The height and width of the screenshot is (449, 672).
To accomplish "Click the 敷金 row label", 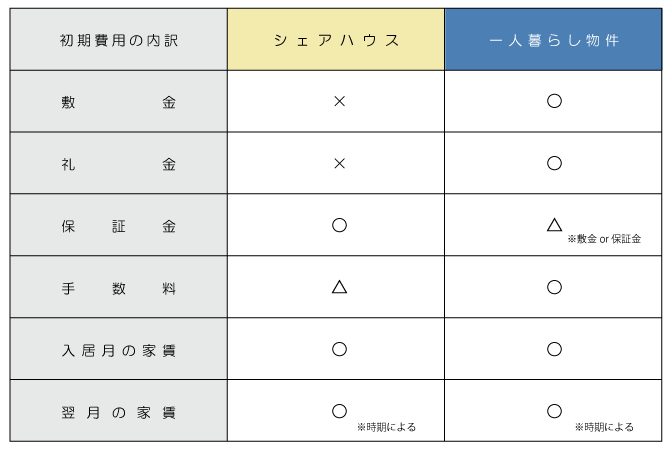I will point(119,102).
